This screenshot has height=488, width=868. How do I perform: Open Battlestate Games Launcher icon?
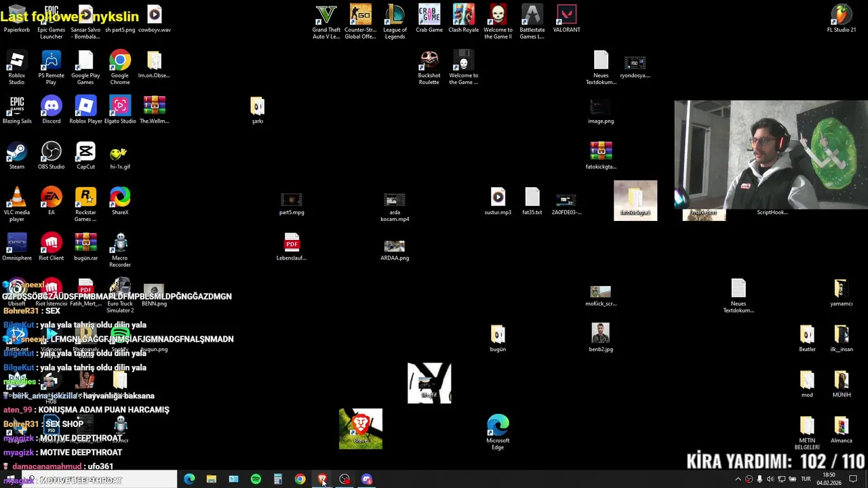[x=532, y=22]
